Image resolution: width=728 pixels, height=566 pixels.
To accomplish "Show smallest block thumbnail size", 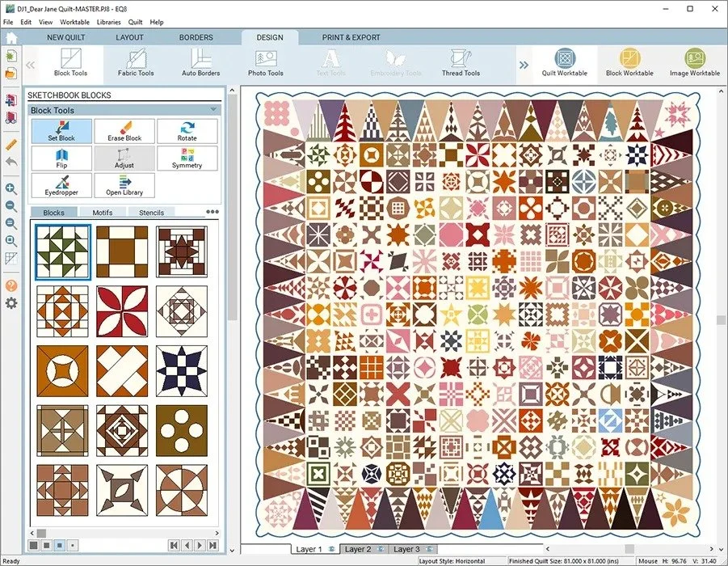I will point(73,545).
